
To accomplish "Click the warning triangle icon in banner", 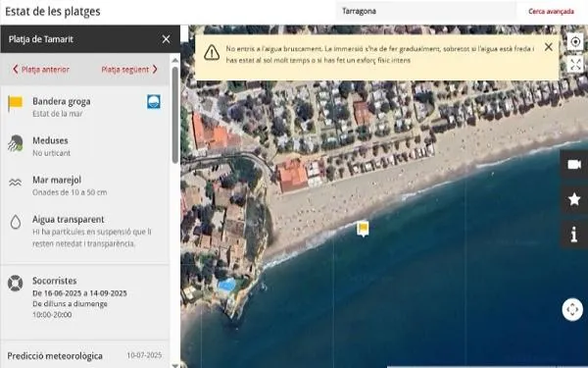I will [212, 53].
